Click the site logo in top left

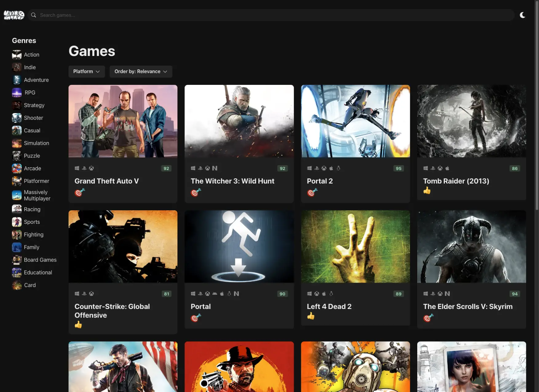pos(14,15)
